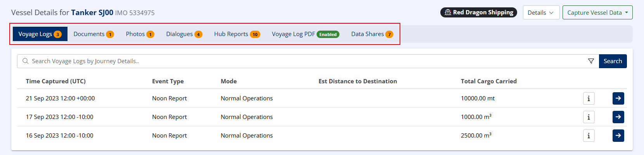The height and width of the screenshot is (155, 644).
Task: Expand the Details dropdown
Action: tap(540, 12)
